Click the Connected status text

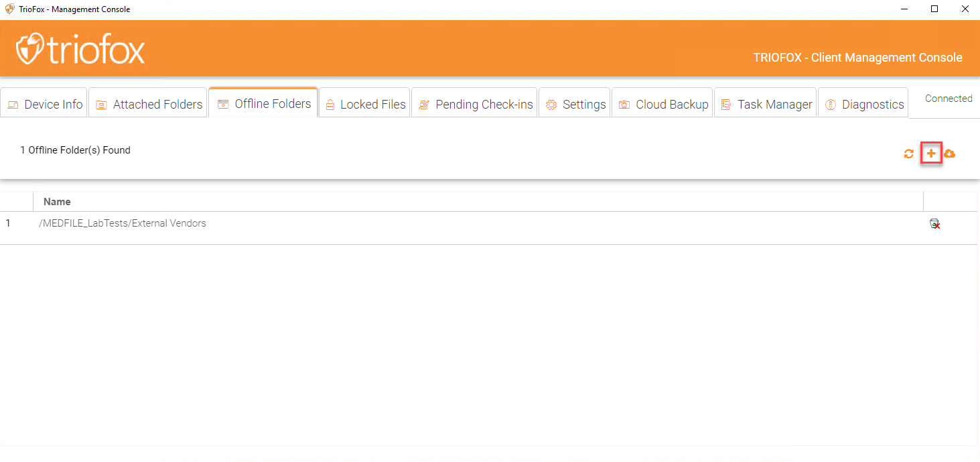[949, 99]
